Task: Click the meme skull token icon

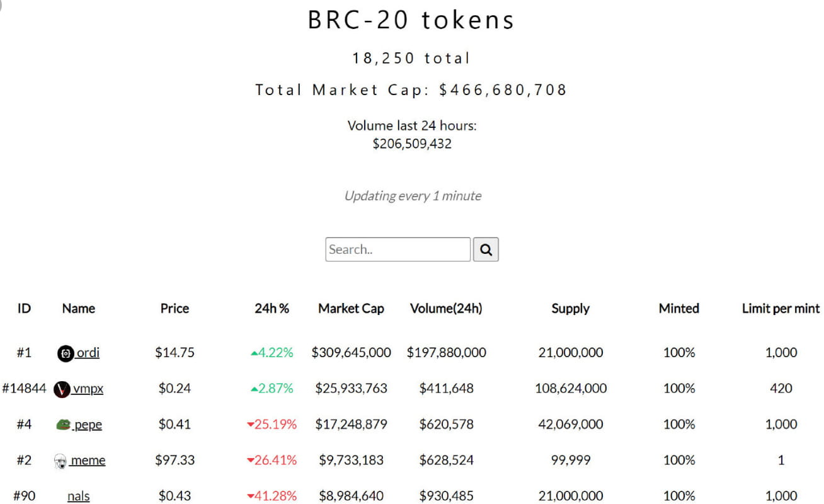Action: click(x=62, y=460)
